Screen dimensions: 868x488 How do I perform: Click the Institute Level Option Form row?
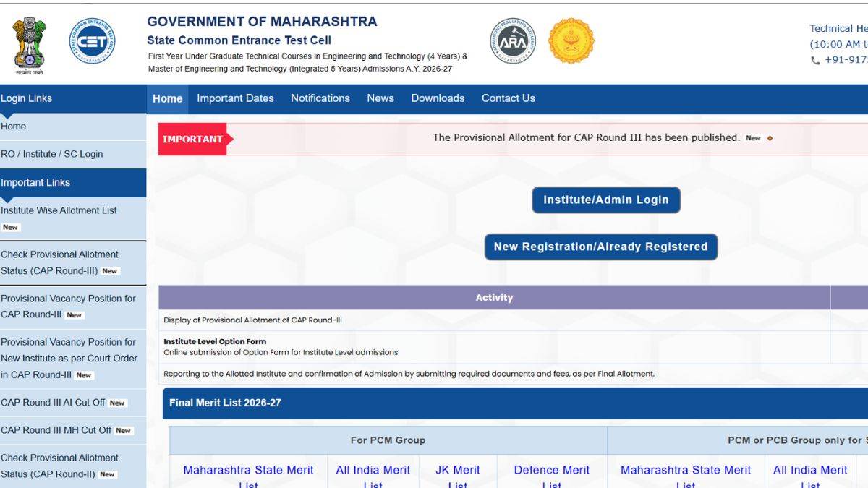[x=494, y=347]
